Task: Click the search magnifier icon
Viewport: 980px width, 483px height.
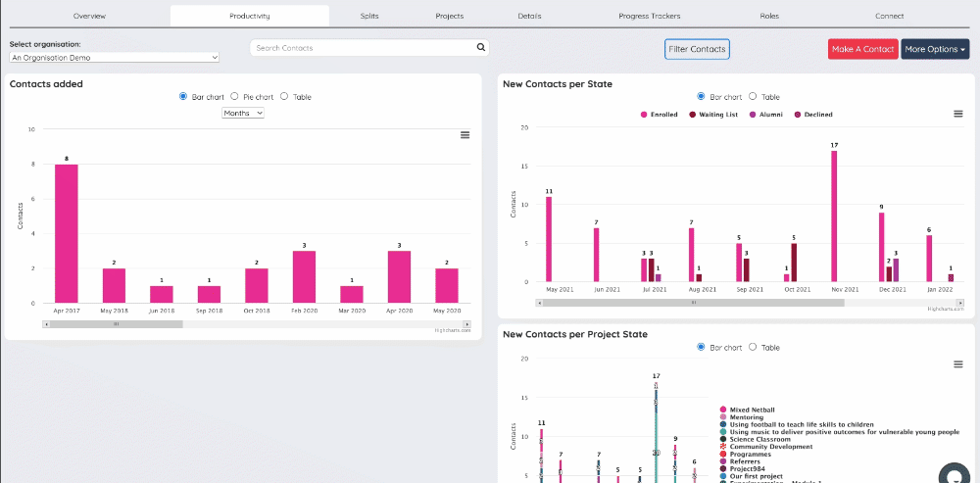Action: tap(480, 47)
